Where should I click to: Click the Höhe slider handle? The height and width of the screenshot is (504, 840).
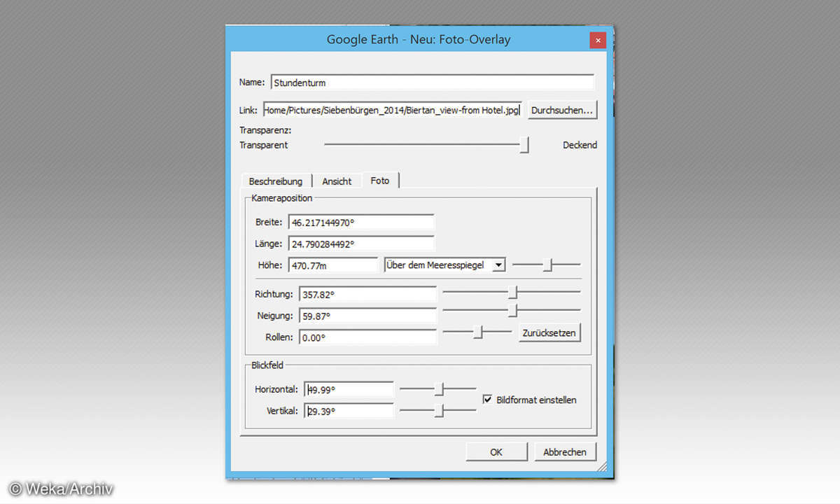pyautogui.click(x=549, y=265)
